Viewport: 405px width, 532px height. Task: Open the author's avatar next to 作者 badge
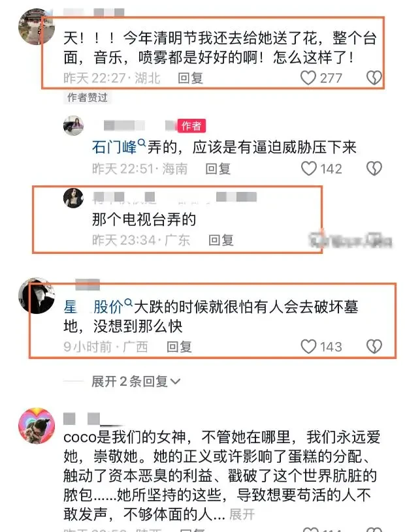pos(73,125)
